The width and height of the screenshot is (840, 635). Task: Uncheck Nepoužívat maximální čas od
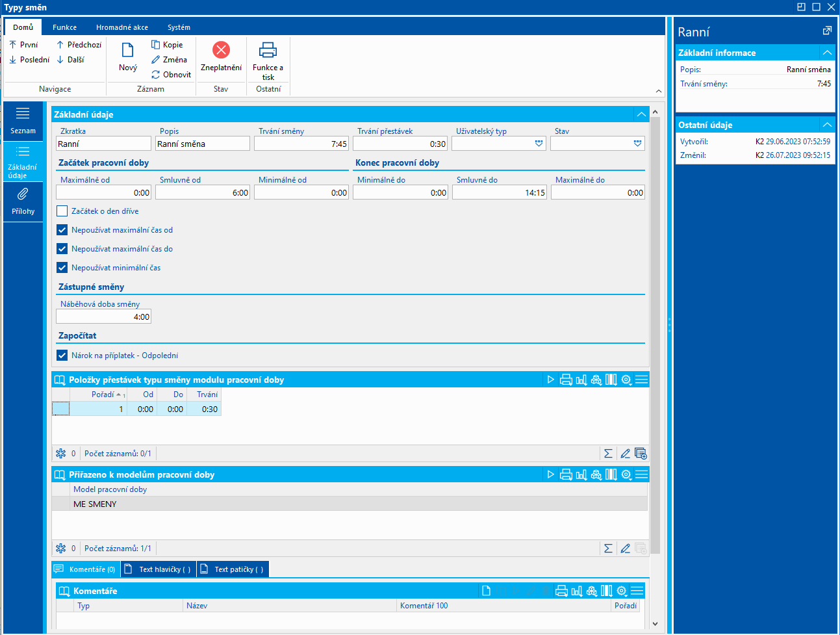(x=62, y=230)
